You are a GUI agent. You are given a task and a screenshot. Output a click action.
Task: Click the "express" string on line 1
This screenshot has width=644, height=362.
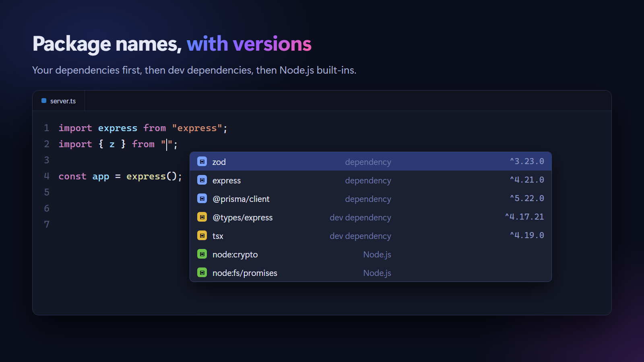197,128
